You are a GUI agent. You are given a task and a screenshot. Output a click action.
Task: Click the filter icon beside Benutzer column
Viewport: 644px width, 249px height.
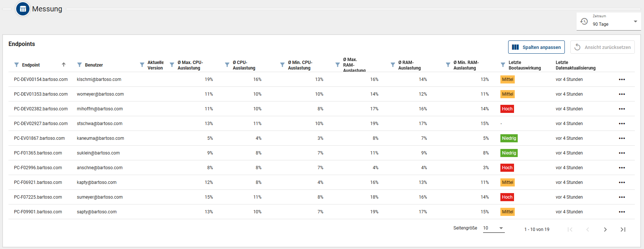[80, 65]
